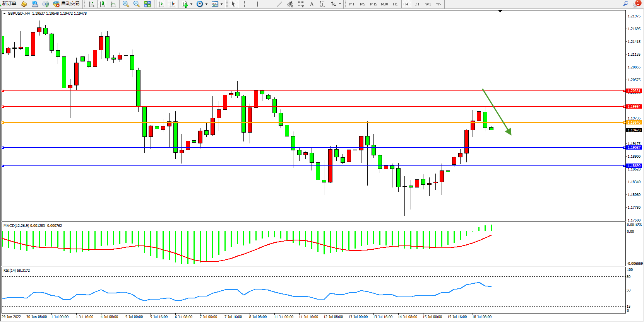Open the Indicators list dropdown arrow
This screenshot has width=644, height=322.
191,4
